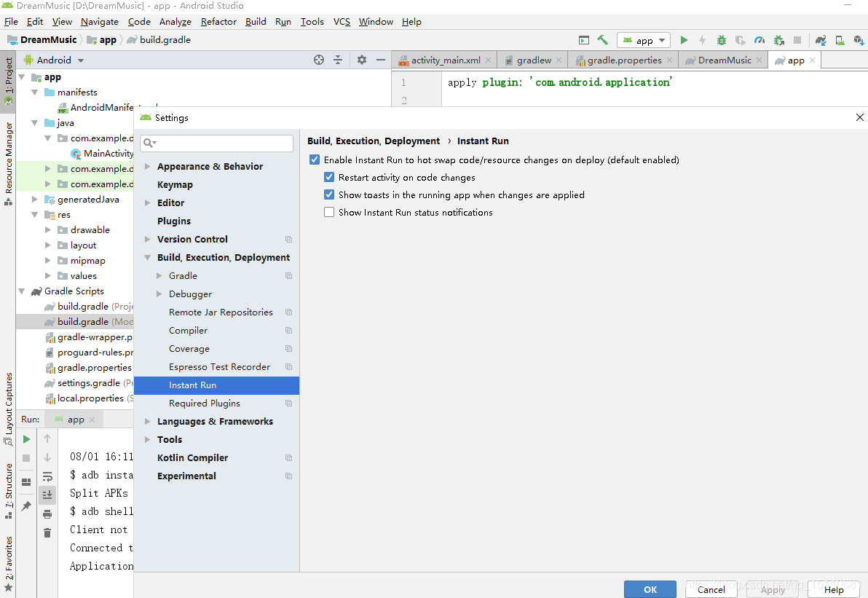Open SDK Manager icon in toolbar
This screenshot has width=868, height=598.
coord(859,40)
